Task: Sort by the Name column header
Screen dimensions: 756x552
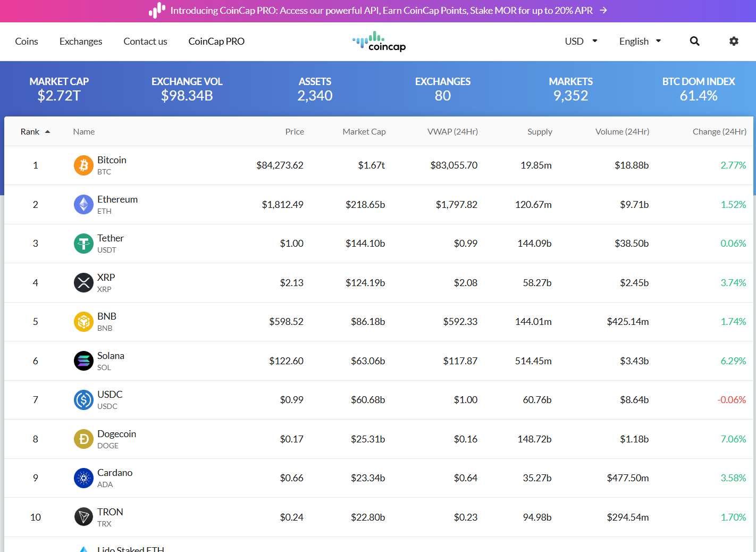Action: (x=84, y=132)
